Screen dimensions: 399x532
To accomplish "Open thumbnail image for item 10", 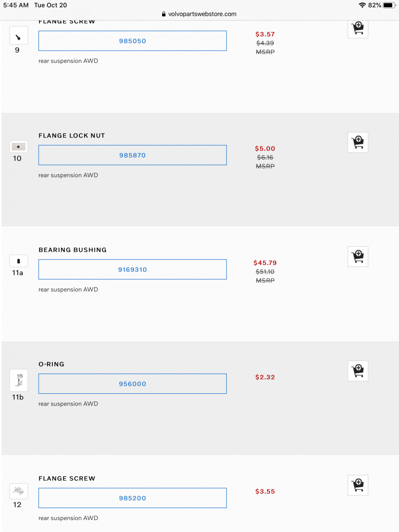I will point(19,147).
